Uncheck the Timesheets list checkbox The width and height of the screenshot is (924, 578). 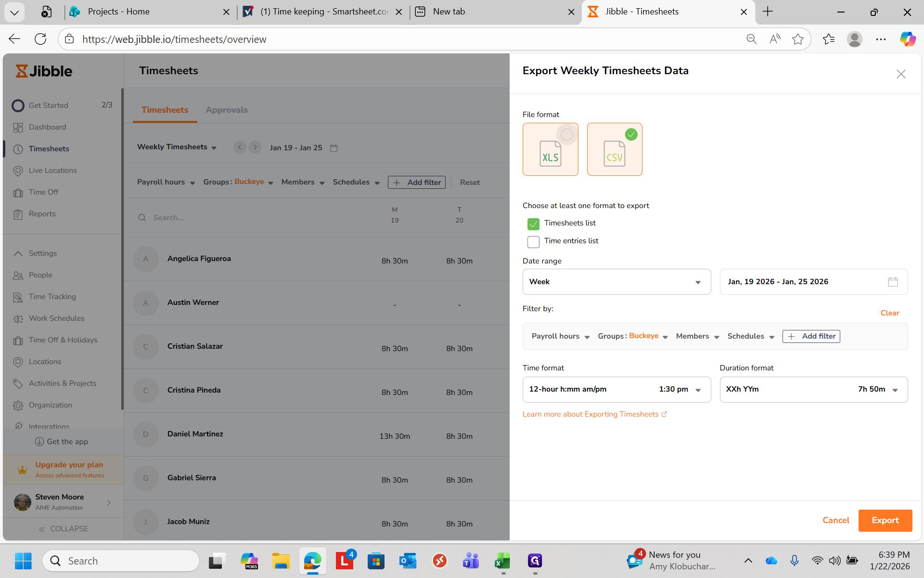pos(533,224)
